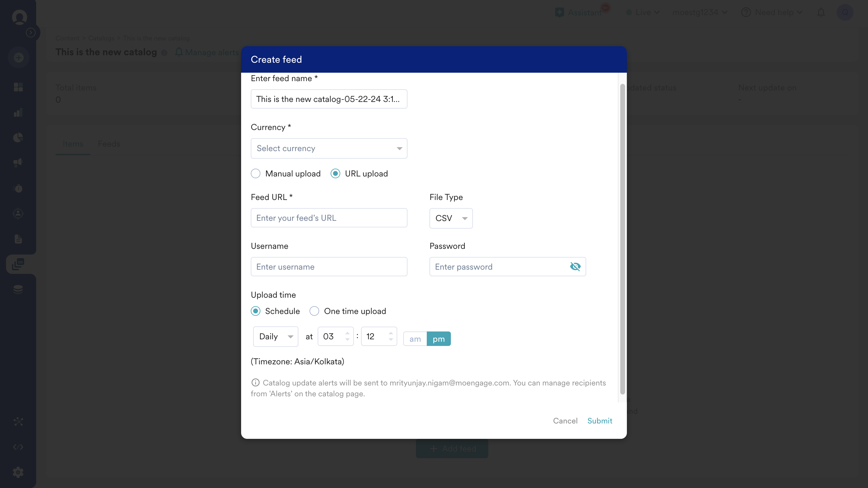The height and width of the screenshot is (488, 868).
Task: Open the Select currency dropdown
Action: tap(329, 148)
